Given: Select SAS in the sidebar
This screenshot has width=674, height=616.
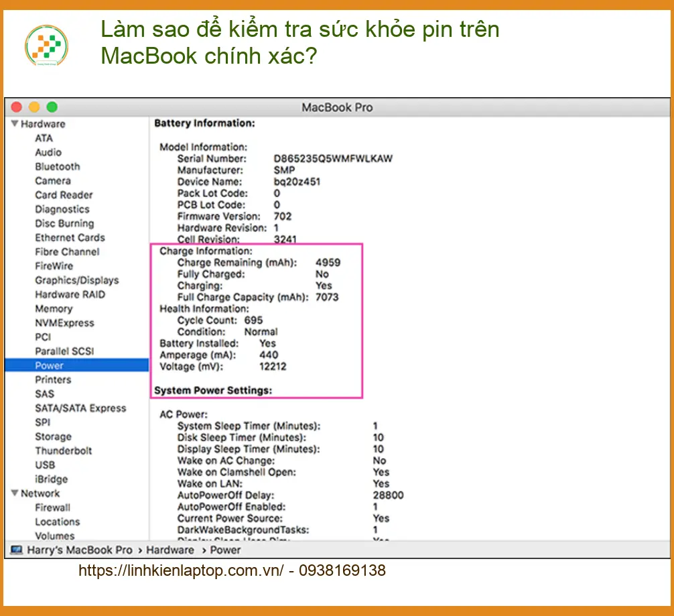Looking at the screenshot, I should point(45,393).
